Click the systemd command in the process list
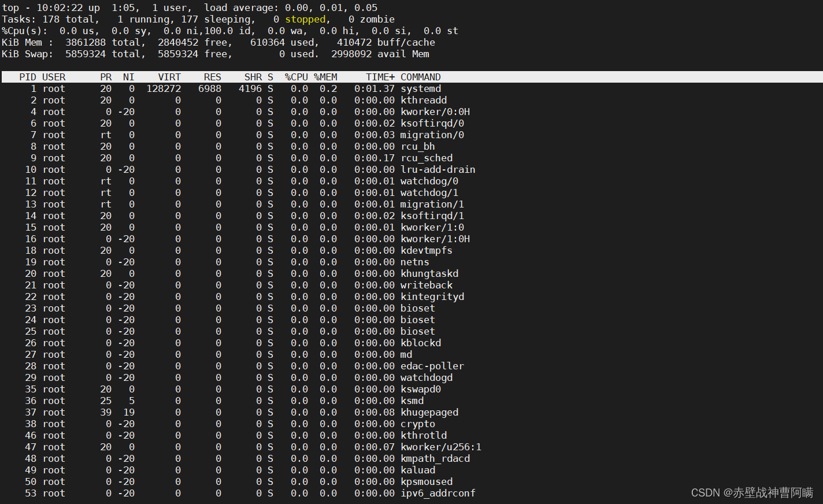 click(421, 88)
